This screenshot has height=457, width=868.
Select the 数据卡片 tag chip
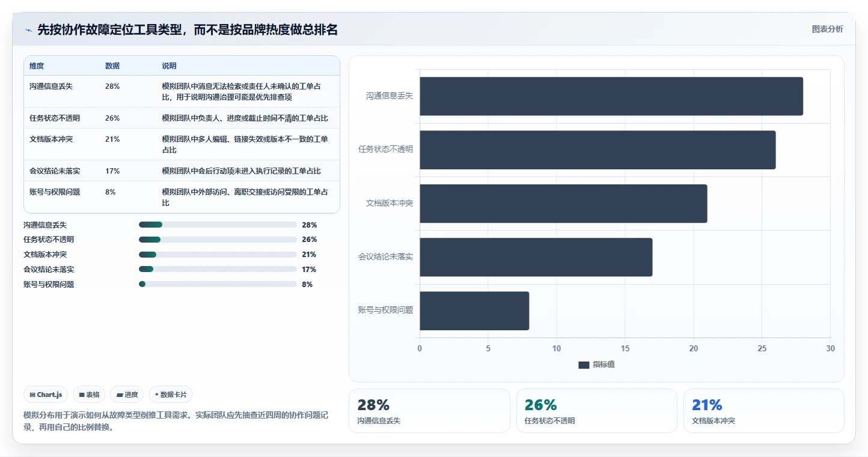171,395
